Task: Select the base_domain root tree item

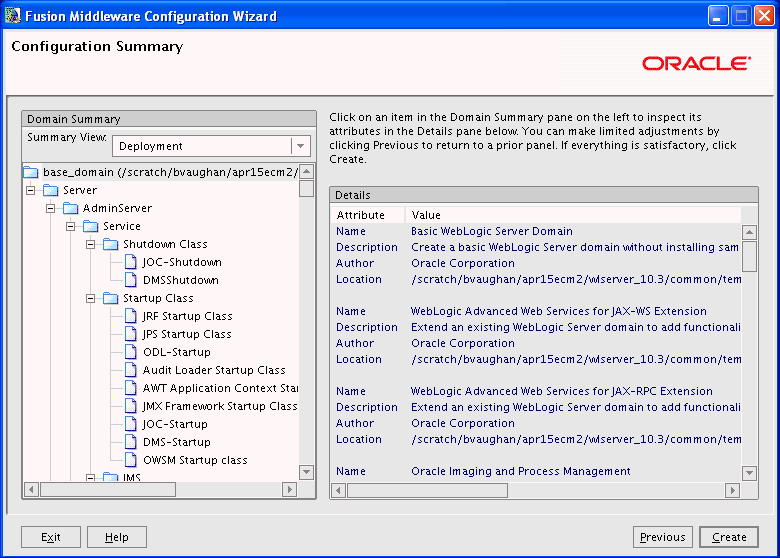Action: (170, 173)
